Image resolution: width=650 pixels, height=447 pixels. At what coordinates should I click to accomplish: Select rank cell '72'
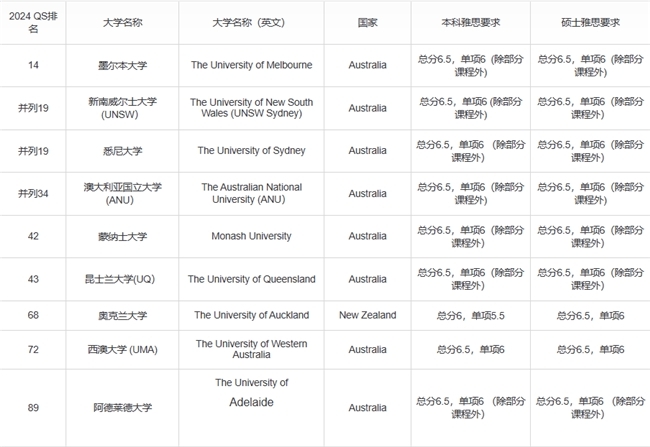point(33,350)
